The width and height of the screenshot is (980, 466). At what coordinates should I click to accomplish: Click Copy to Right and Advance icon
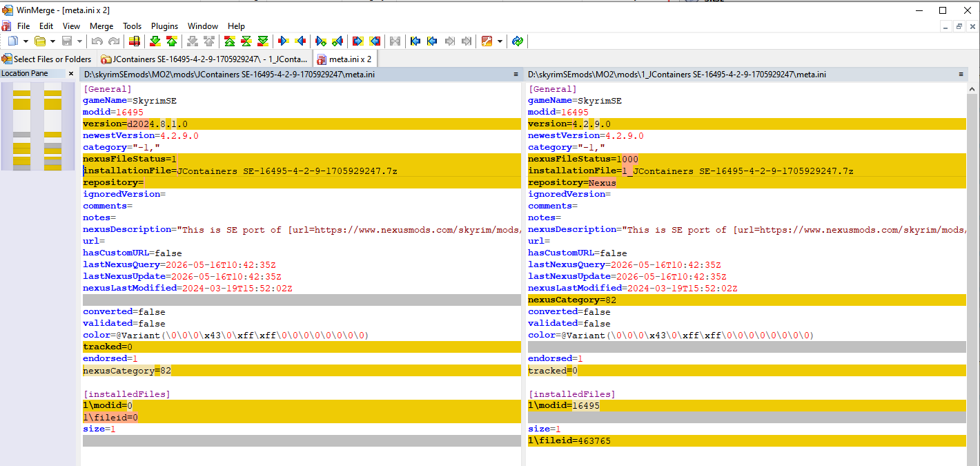[321, 41]
